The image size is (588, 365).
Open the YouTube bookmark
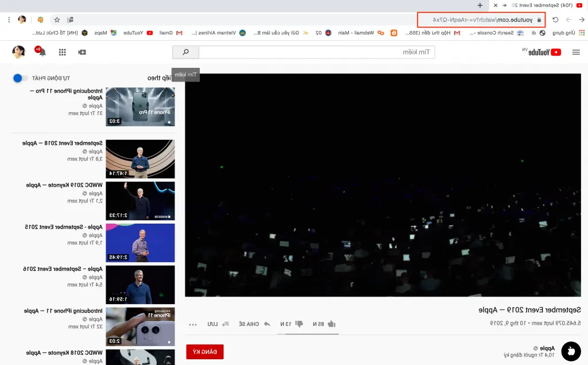(x=138, y=33)
